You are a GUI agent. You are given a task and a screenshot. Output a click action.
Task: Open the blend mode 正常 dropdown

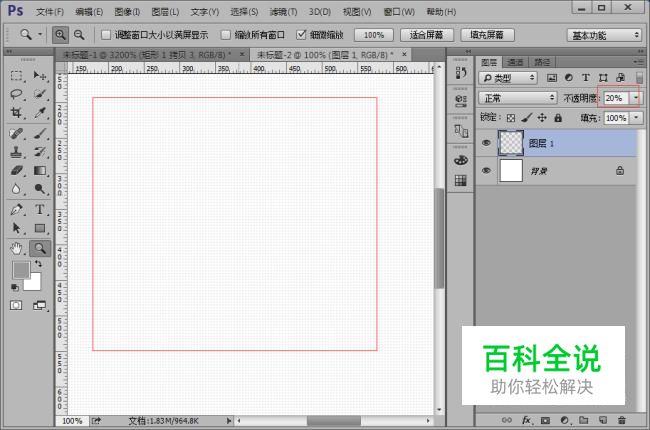tap(517, 98)
